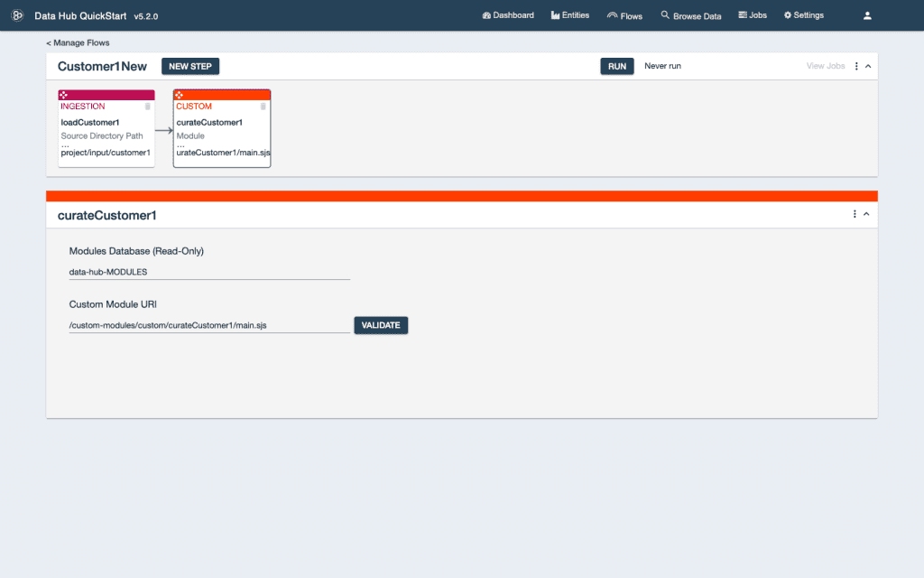The height and width of the screenshot is (578, 924).
Task: Run the Customer1New flow
Action: coord(617,66)
